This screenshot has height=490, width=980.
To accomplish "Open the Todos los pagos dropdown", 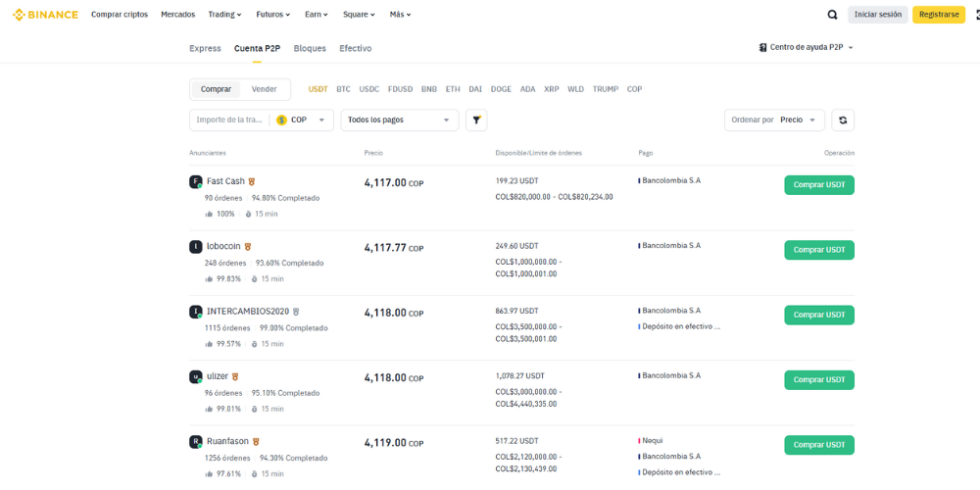I will click(x=400, y=120).
